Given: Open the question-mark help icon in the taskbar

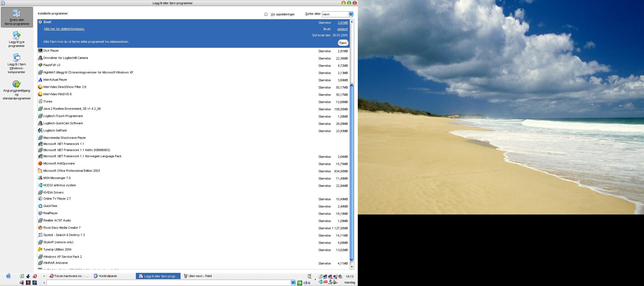Looking at the screenshot, I should click(x=310, y=276).
